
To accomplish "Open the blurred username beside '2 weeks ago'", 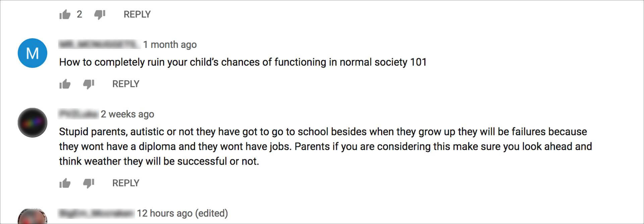I will pyautogui.click(x=78, y=114).
